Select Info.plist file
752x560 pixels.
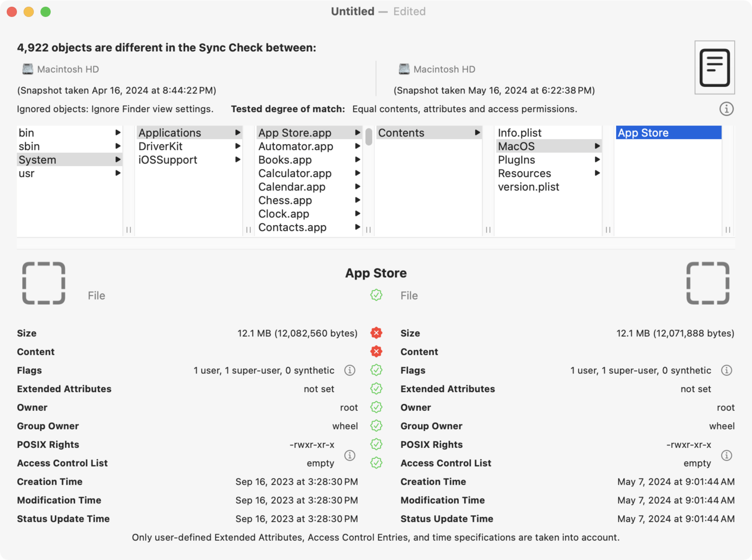tap(549, 133)
